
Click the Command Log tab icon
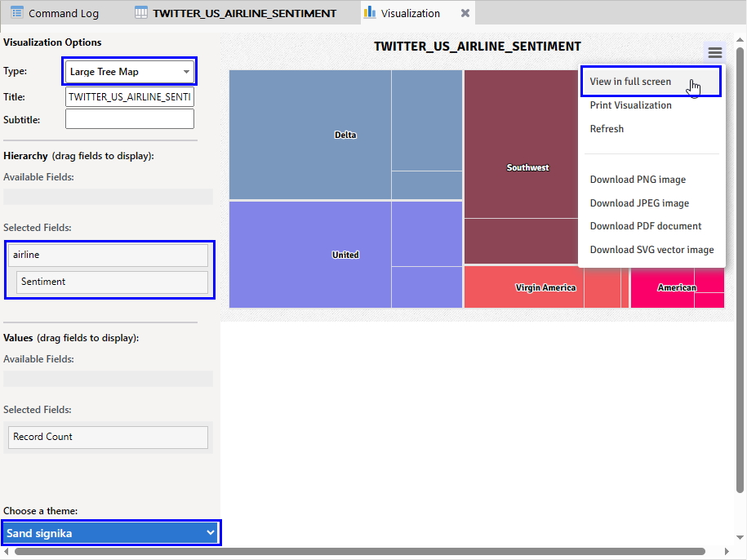coord(16,13)
